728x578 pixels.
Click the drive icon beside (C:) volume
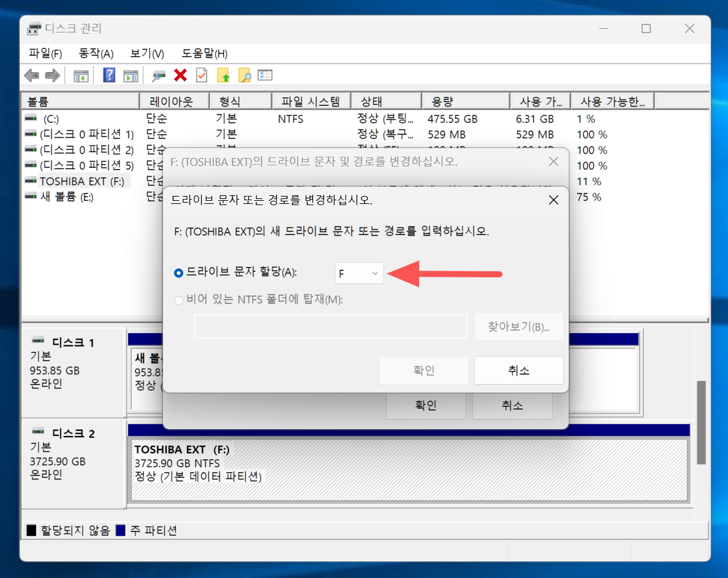[31, 119]
